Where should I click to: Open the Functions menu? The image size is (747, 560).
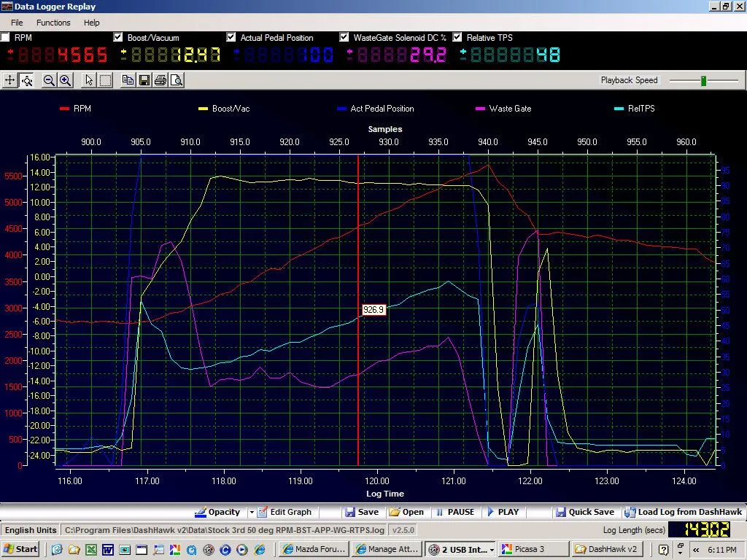point(53,23)
